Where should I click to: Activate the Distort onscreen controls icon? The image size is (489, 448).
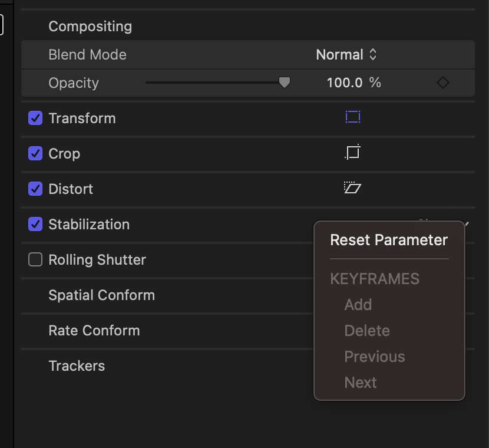[x=352, y=188]
